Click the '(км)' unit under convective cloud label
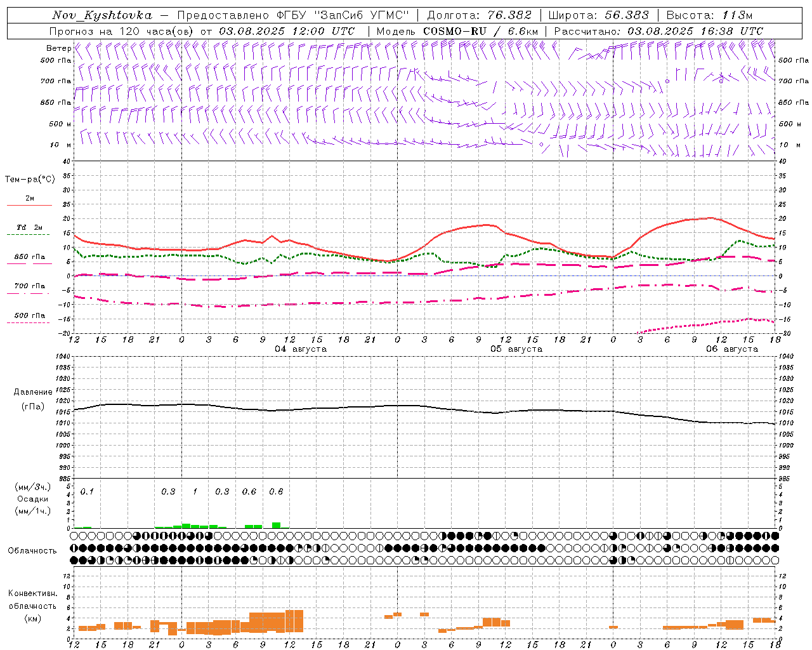The height and width of the screenshot is (650, 812). click(32, 618)
